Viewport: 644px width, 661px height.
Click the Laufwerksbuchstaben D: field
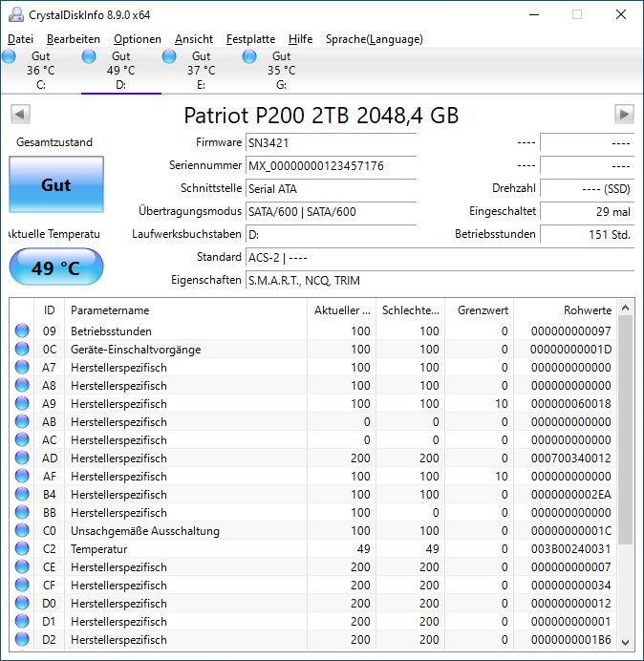pos(331,234)
